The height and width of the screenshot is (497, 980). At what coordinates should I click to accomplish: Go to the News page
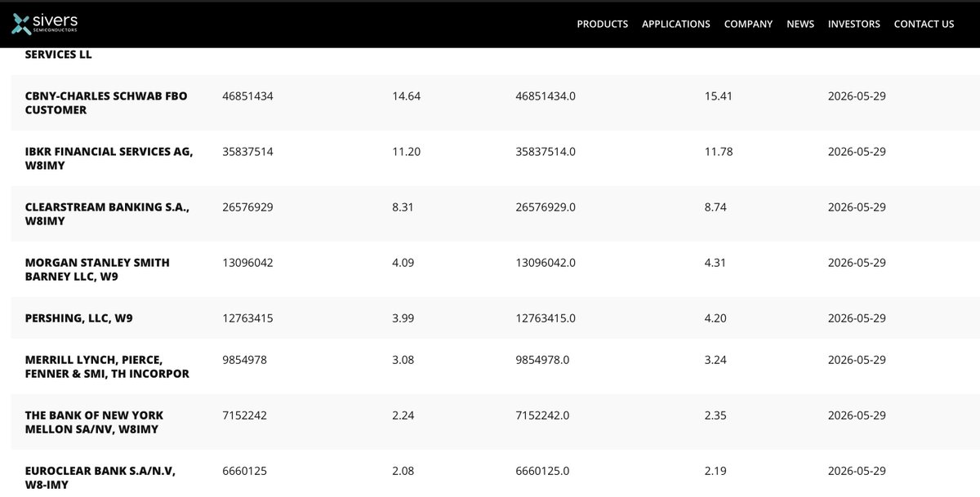tap(800, 24)
